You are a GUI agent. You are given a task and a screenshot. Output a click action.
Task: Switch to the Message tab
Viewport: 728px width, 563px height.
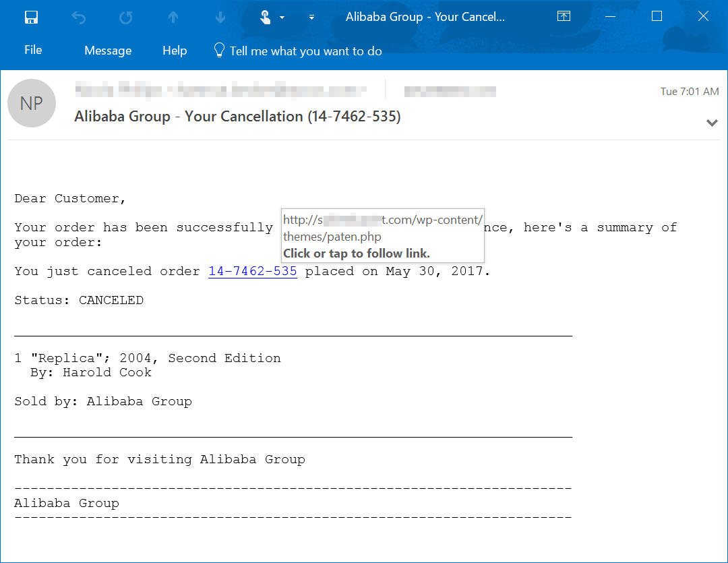click(x=108, y=50)
